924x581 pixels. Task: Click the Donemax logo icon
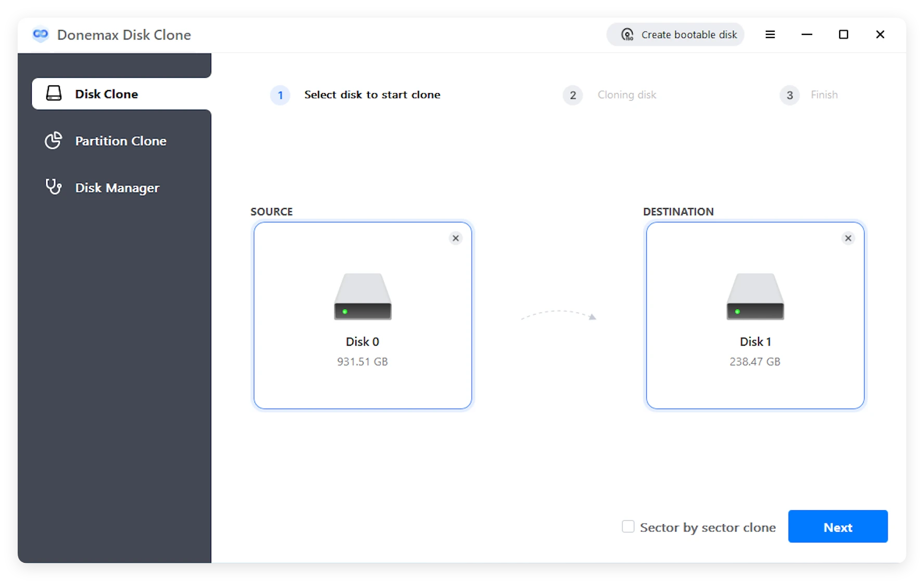pos(40,34)
